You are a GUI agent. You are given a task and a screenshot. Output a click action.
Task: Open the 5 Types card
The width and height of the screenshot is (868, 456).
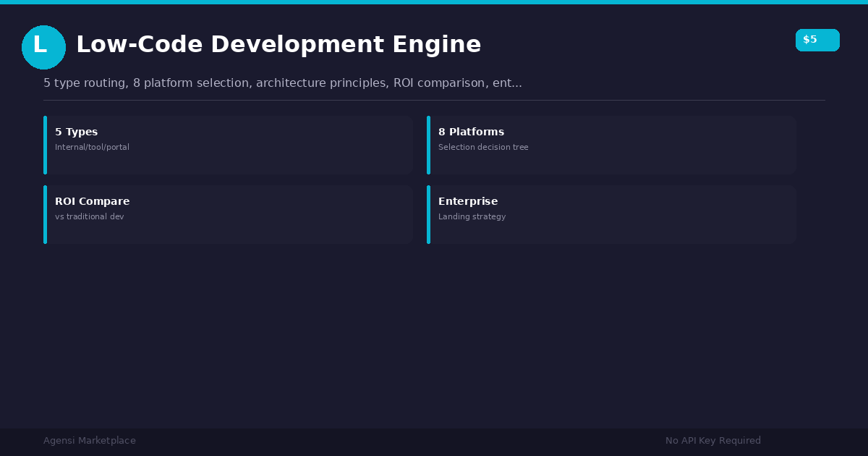(228, 145)
